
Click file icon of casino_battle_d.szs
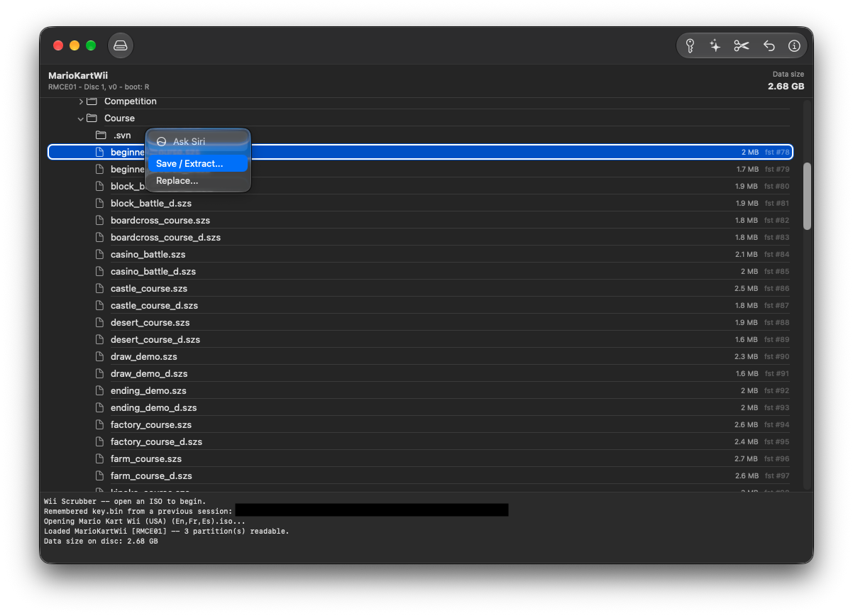coord(100,272)
